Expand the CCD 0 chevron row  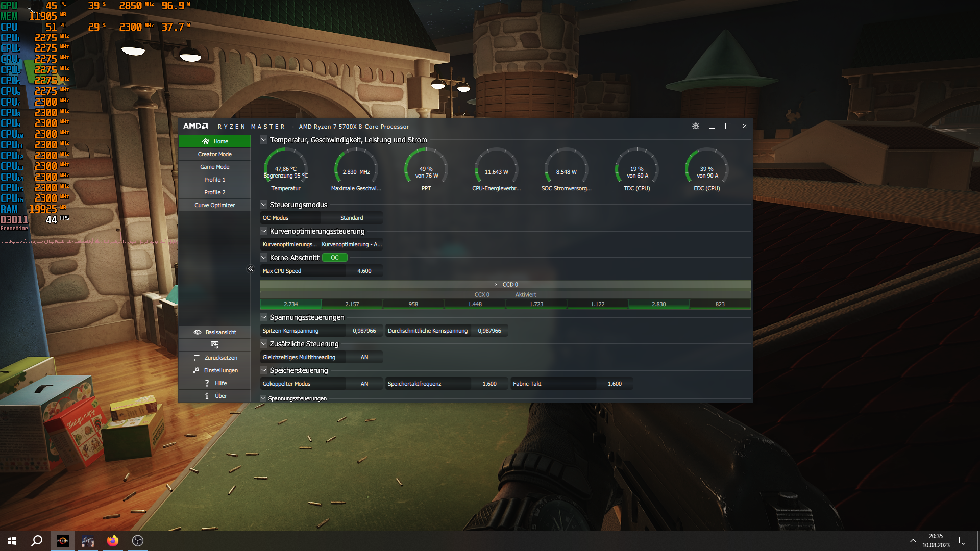point(496,285)
